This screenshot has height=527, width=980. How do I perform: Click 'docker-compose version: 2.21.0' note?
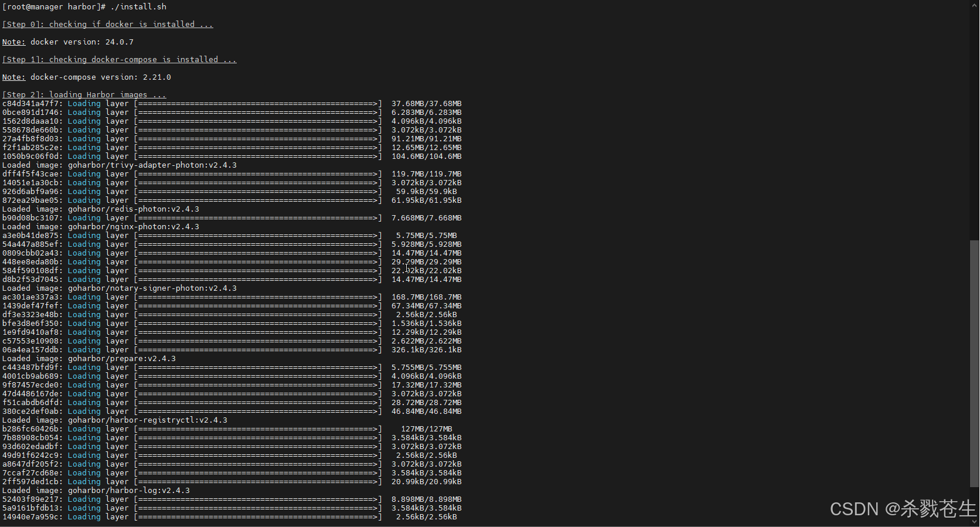(101, 77)
